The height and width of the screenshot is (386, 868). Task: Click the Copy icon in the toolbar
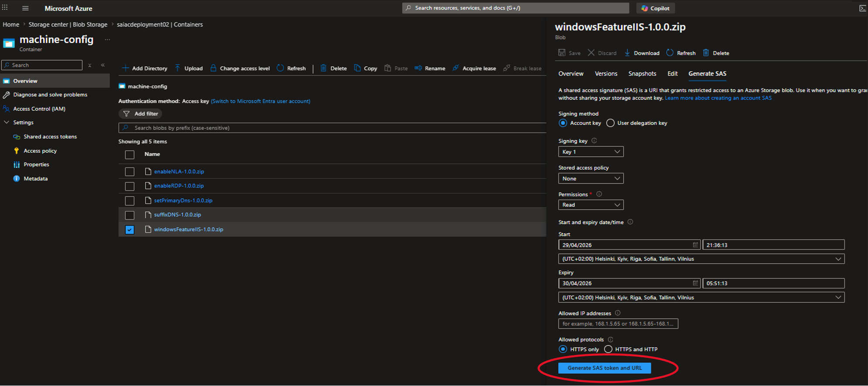pyautogui.click(x=357, y=68)
